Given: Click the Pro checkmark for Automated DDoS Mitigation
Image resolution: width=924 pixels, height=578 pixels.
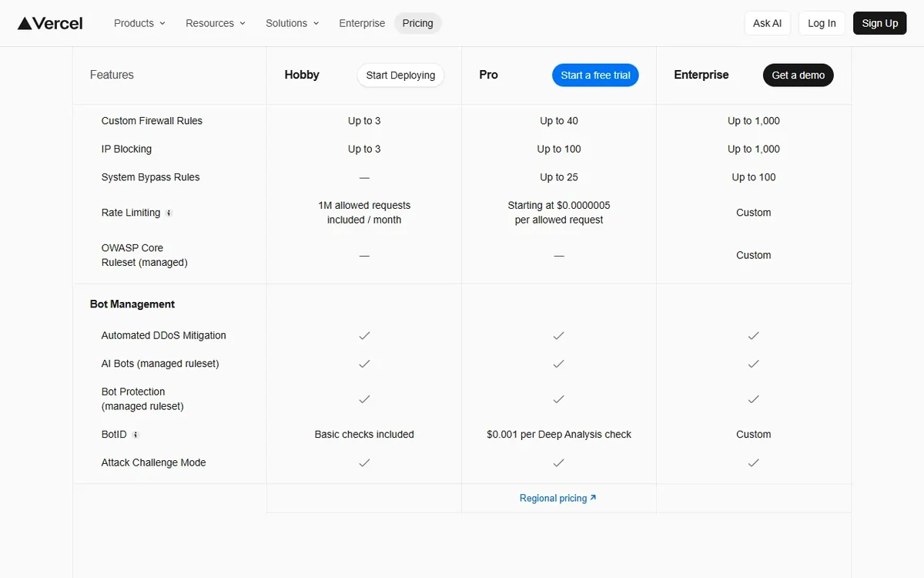Looking at the screenshot, I should [559, 335].
